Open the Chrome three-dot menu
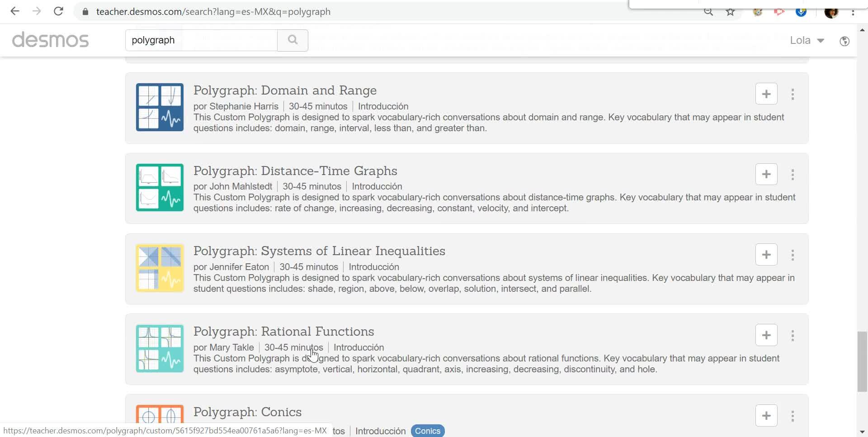The height and width of the screenshot is (437, 868). click(853, 12)
